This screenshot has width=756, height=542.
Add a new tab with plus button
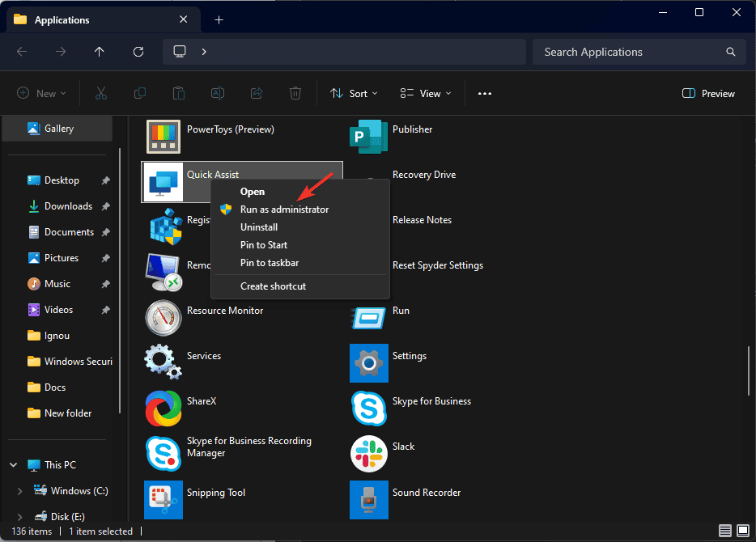(219, 19)
